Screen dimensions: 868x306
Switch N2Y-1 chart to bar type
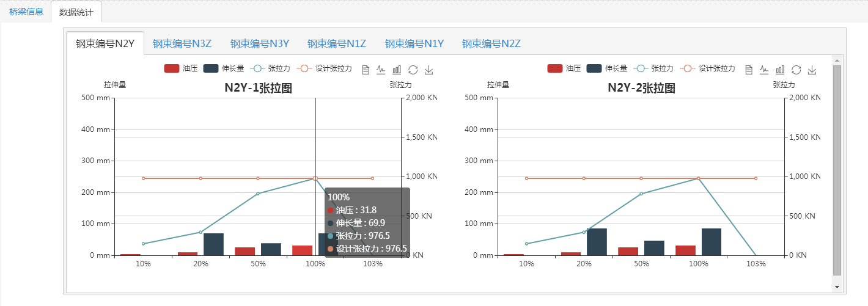[x=397, y=70]
